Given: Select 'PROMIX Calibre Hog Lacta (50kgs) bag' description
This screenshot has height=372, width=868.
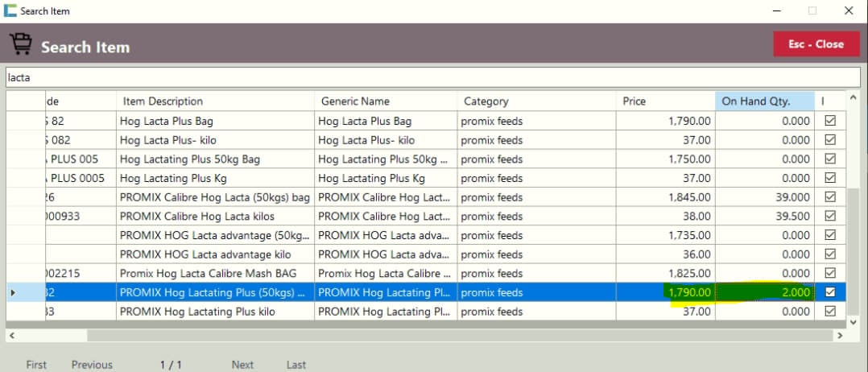Looking at the screenshot, I should [215, 197].
